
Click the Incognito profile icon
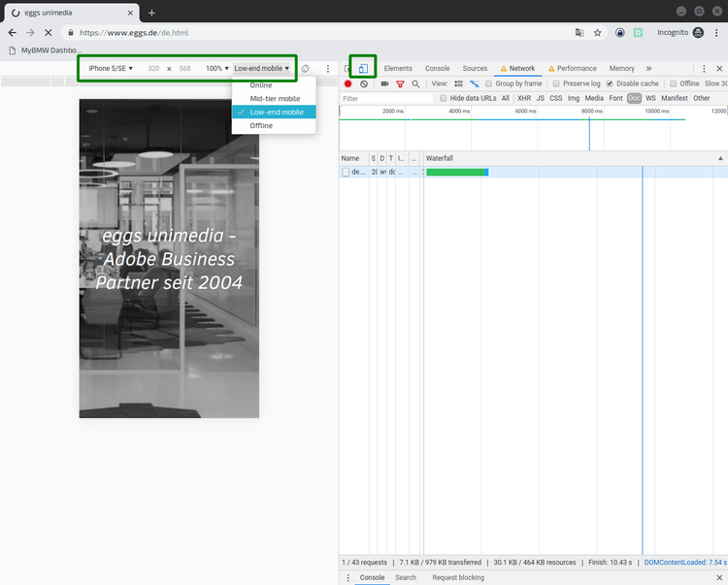coord(698,32)
